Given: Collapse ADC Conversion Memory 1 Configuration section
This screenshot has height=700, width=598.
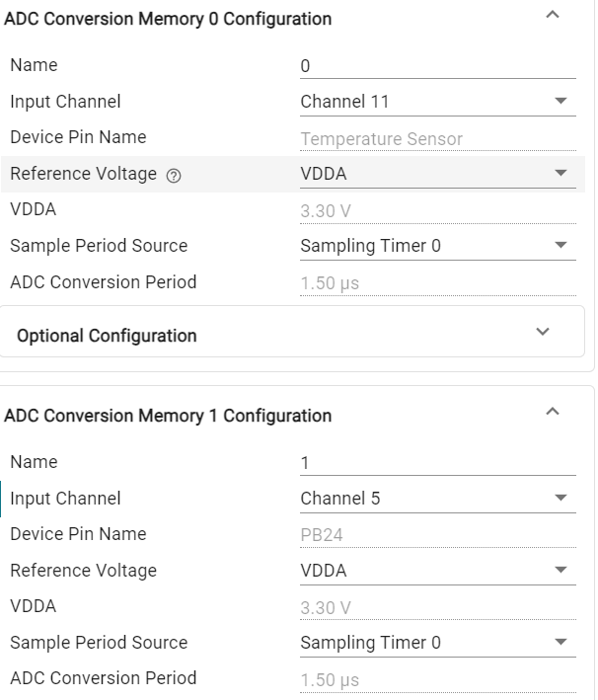Looking at the screenshot, I should coord(553,411).
